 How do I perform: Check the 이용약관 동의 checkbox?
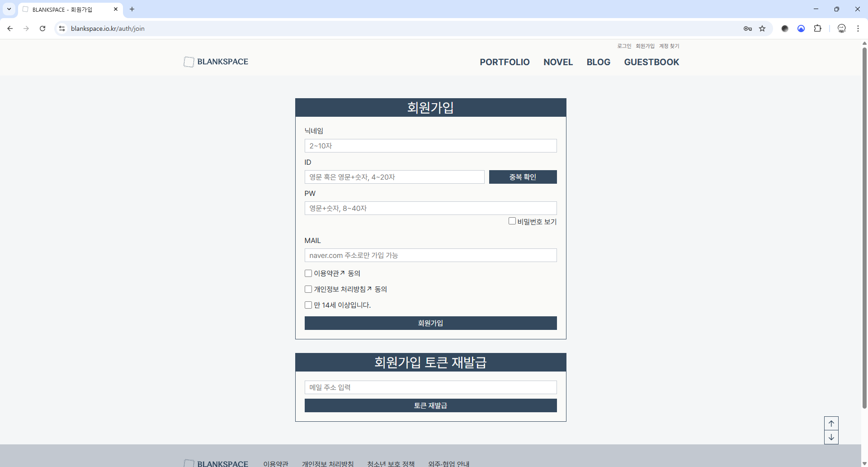coord(308,273)
